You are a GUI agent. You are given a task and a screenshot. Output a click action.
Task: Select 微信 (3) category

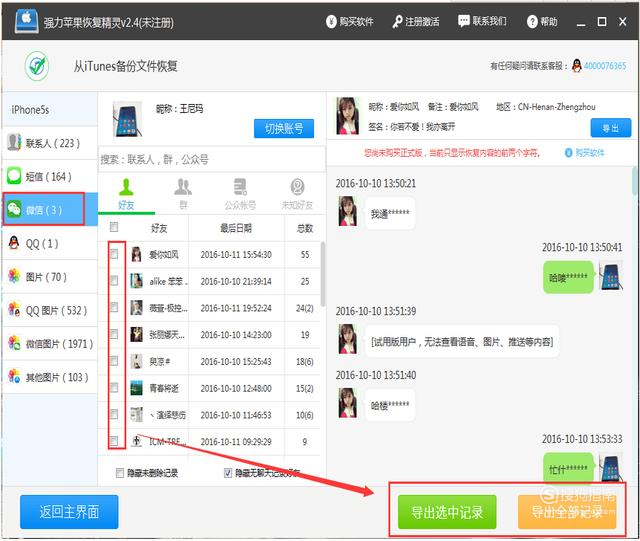50,209
